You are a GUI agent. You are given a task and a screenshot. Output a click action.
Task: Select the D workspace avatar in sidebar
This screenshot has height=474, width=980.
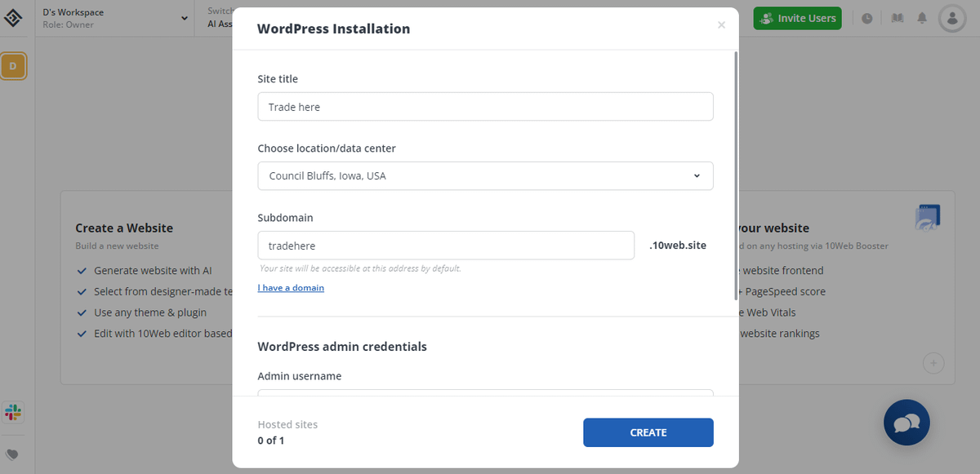click(x=13, y=65)
